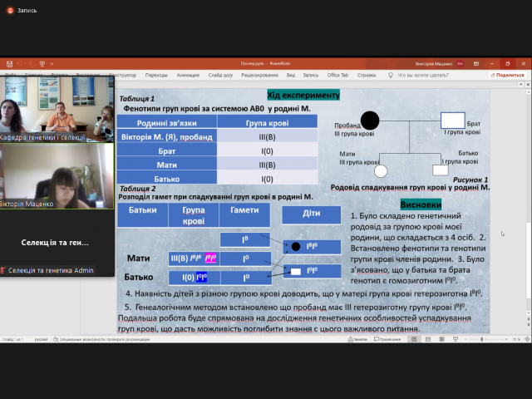Select Вікторія Маценко's video thumbnail
The width and height of the screenshot is (532, 399).
(x=57, y=176)
